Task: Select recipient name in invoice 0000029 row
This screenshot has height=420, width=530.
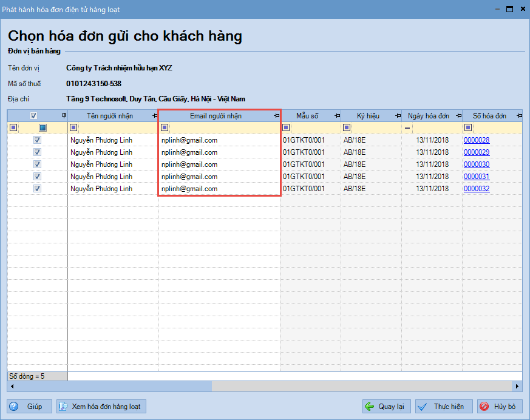Action: tap(114, 152)
